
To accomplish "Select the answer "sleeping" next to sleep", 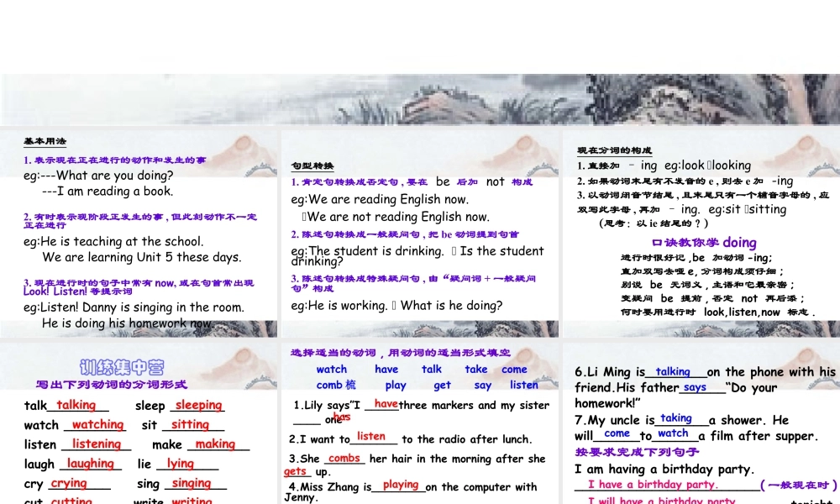I will click(x=198, y=404).
